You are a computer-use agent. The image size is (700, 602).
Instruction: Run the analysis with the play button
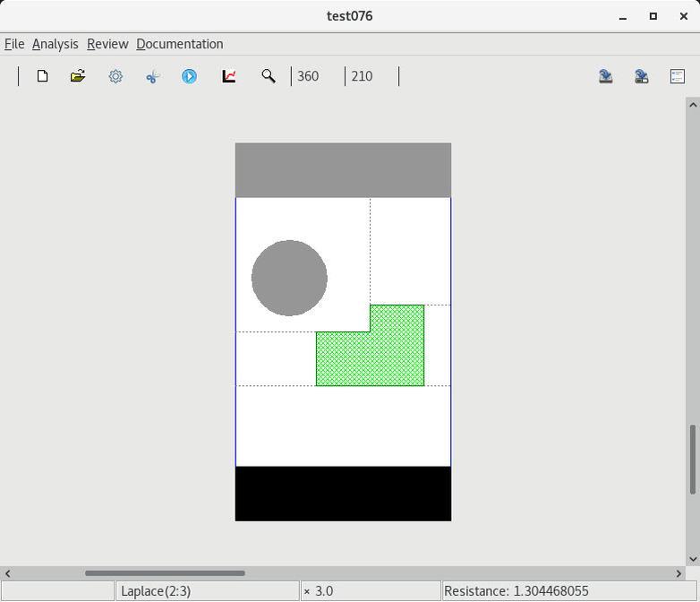point(189,76)
